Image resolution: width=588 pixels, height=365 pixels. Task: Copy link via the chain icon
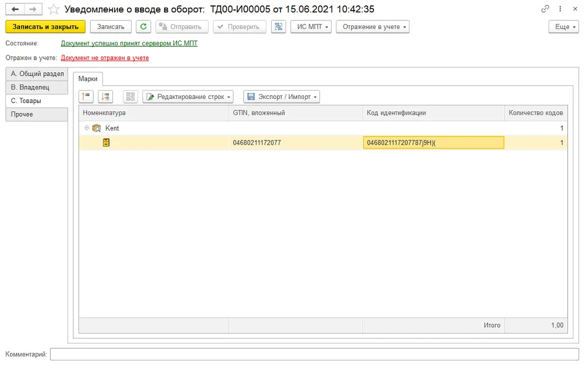click(545, 9)
